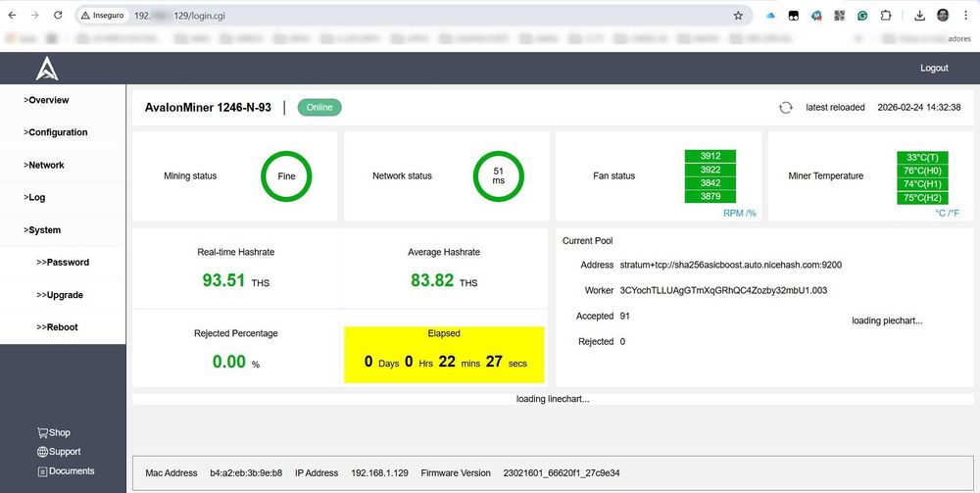Viewport: 980px width, 493px height.
Task: Click the fan speed 3842 bar
Action: (710, 183)
